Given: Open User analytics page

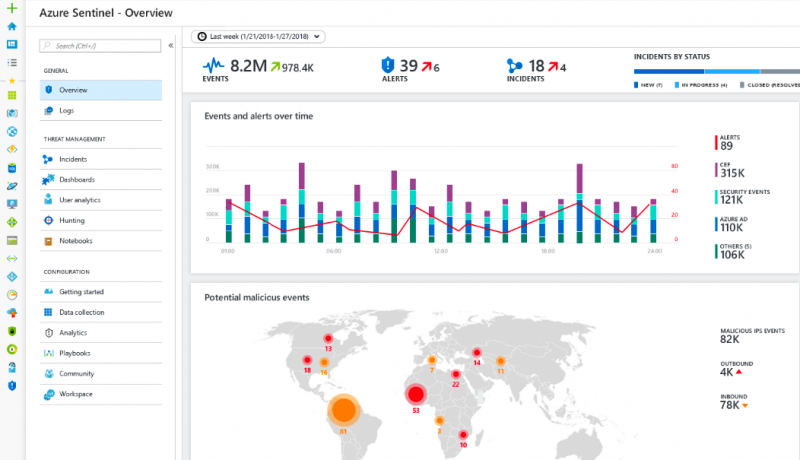Looking at the screenshot, I should (79, 200).
